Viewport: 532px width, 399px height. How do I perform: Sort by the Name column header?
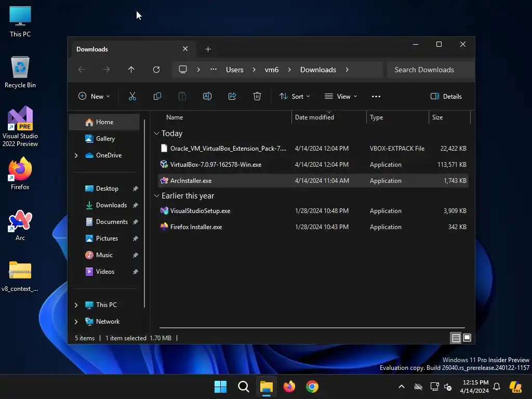click(x=224, y=117)
